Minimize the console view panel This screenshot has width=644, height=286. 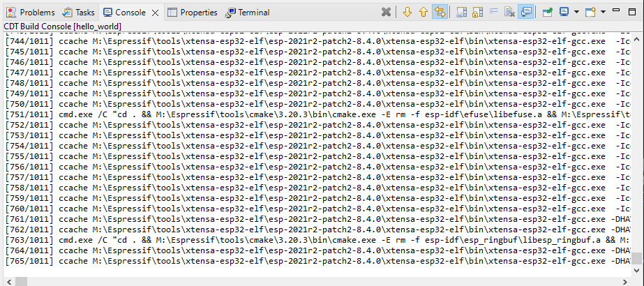[616, 11]
